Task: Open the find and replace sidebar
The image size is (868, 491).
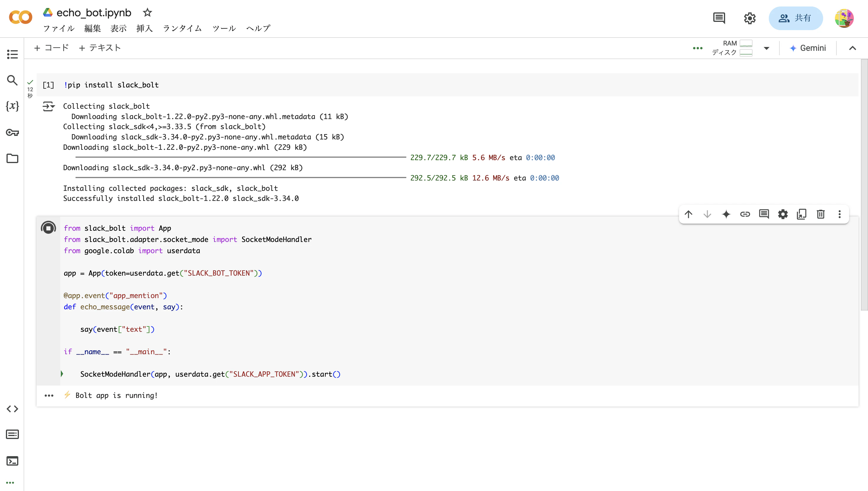Action: [x=12, y=80]
